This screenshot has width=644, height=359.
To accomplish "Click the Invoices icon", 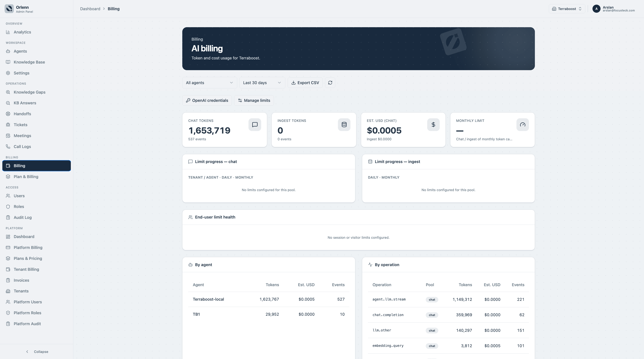I will pos(8,280).
